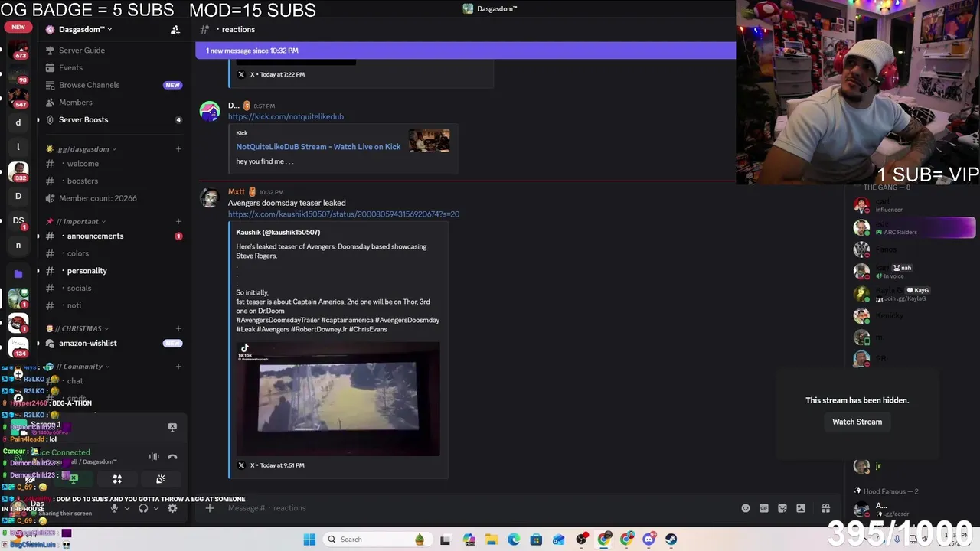Screen dimensions: 980x551
Task: Click plus next to the Community category
Action: [x=178, y=367]
